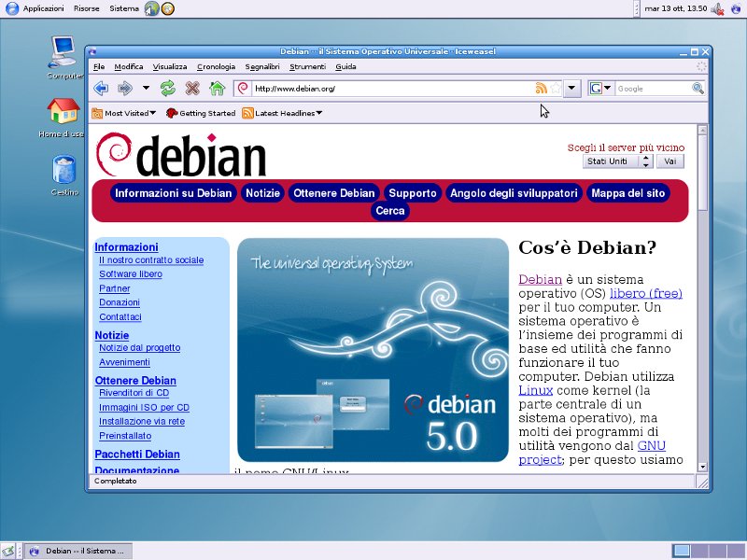Select the Computer desktop icon
Viewport: 747px width, 560px height.
click(64, 58)
